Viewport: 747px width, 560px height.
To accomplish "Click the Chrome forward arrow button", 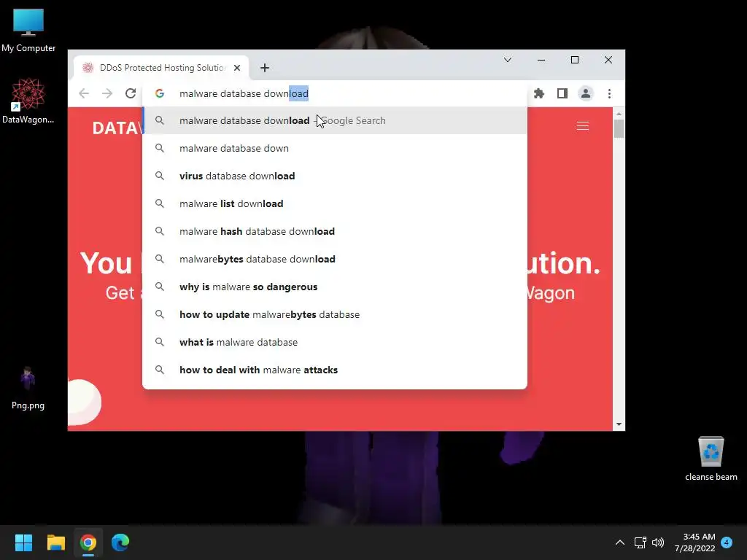I will pos(107,93).
